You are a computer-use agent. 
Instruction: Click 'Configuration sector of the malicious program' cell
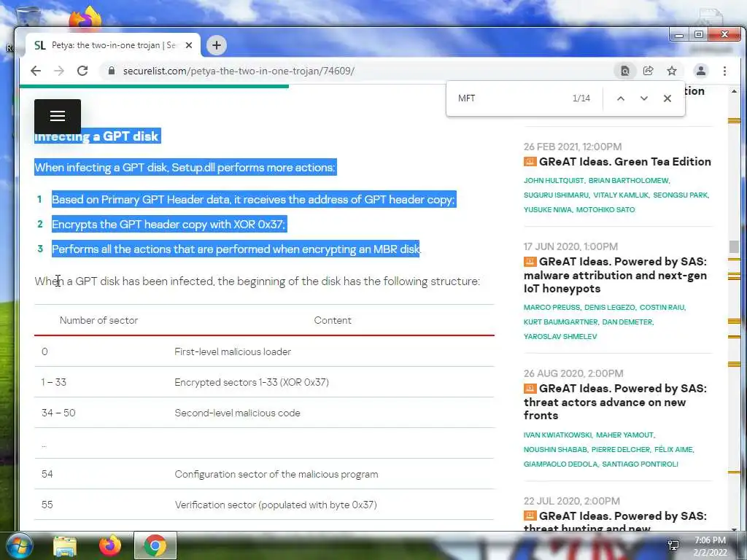pyautogui.click(x=276, y=474)
